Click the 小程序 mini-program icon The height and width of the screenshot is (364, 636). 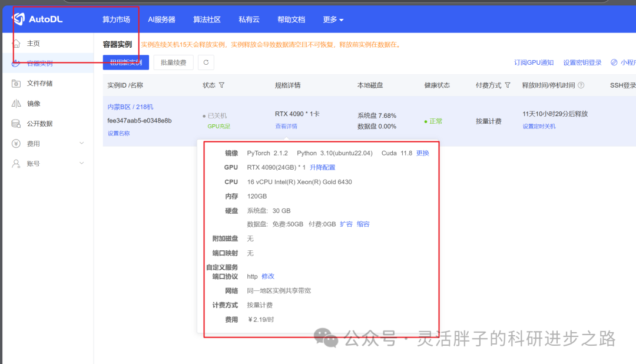click(x=614, y=62)
